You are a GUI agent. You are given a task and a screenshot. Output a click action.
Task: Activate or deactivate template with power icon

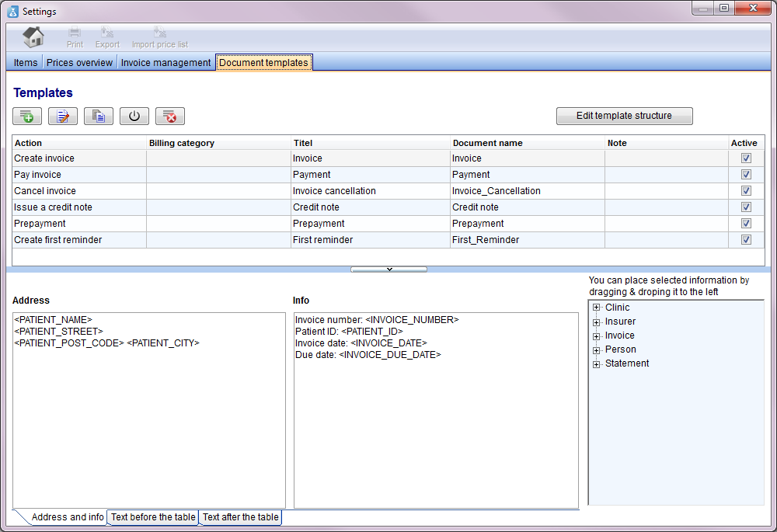tap(134, 116)
